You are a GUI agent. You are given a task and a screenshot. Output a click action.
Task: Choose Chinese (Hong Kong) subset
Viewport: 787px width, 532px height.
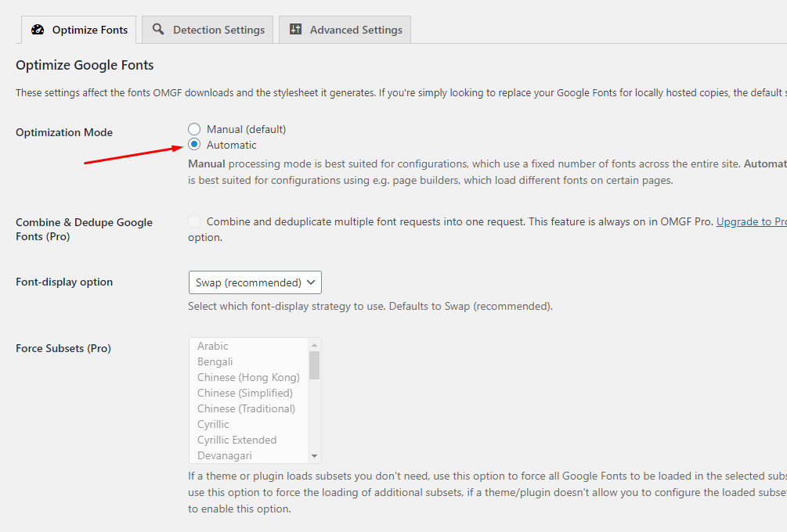[249, 377]
